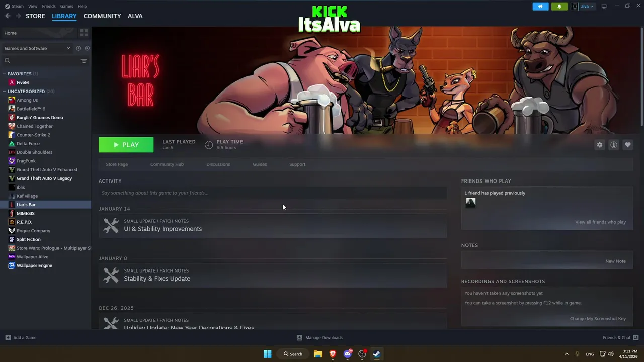
Task: Click the Wallpaper Alive icon
Action: coord(12,257)
